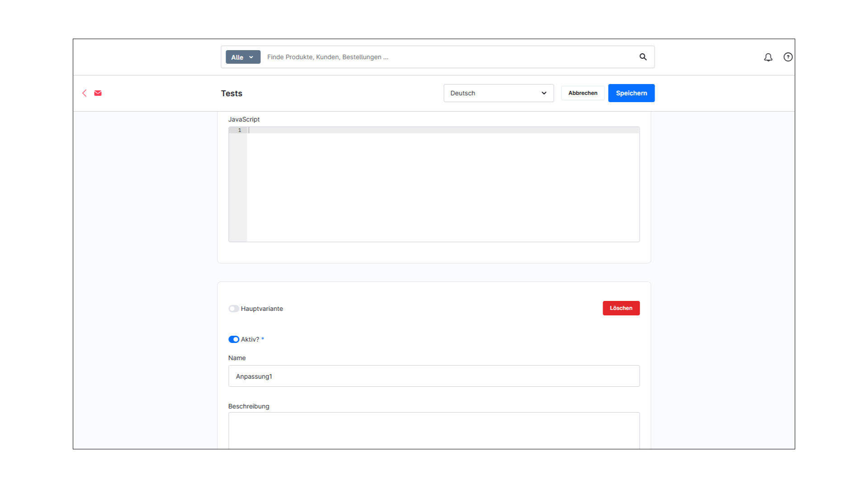This screenshot has height=488, width=868.
Task: Disable the Aktiv toggle
Action: coord(234,339)
